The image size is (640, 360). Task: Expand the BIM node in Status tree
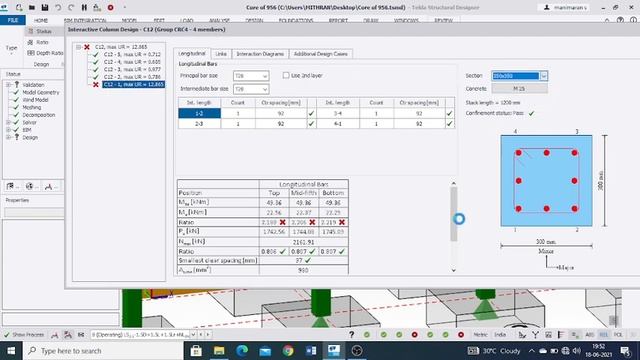(8, 130)
